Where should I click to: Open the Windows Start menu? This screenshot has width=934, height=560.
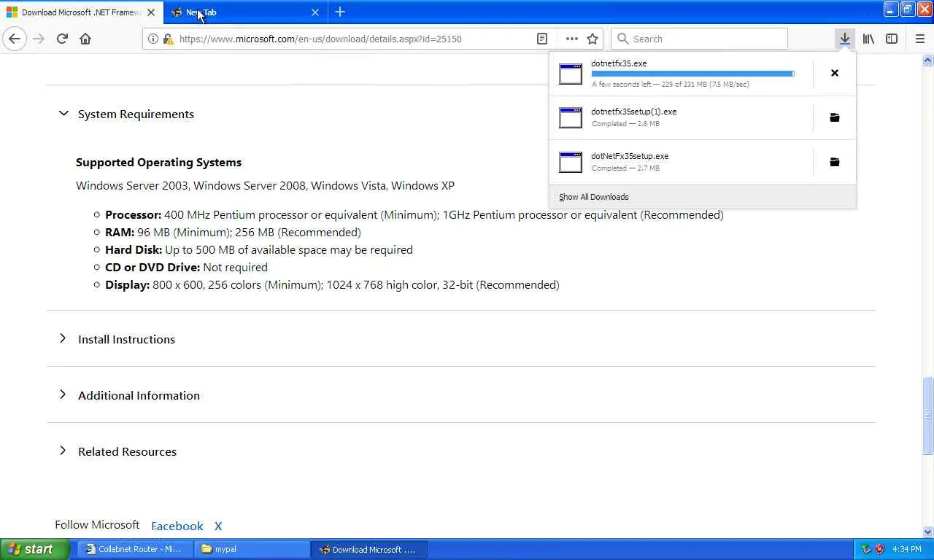(35, 549)
